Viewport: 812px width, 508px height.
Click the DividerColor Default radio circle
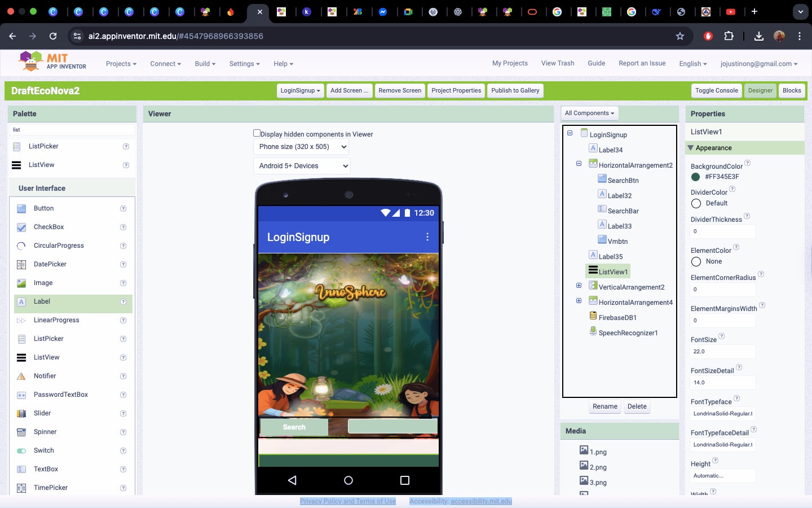point(696,203)
